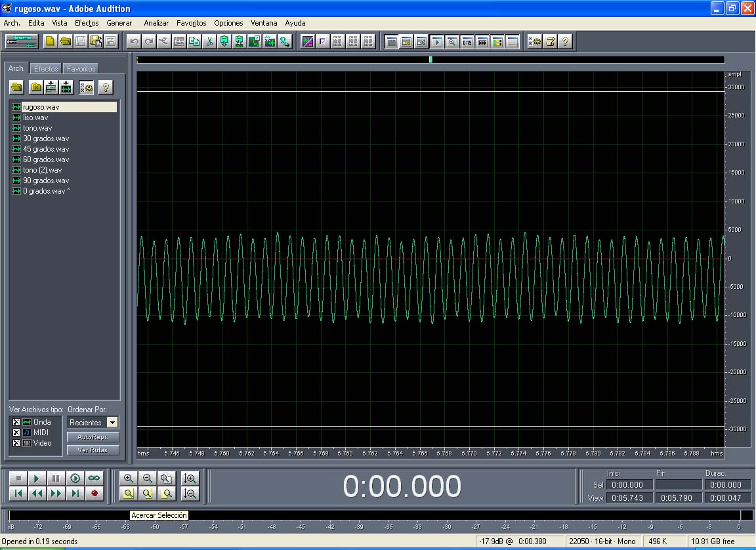Click the toolbar help question mark icon

point(565,41)
